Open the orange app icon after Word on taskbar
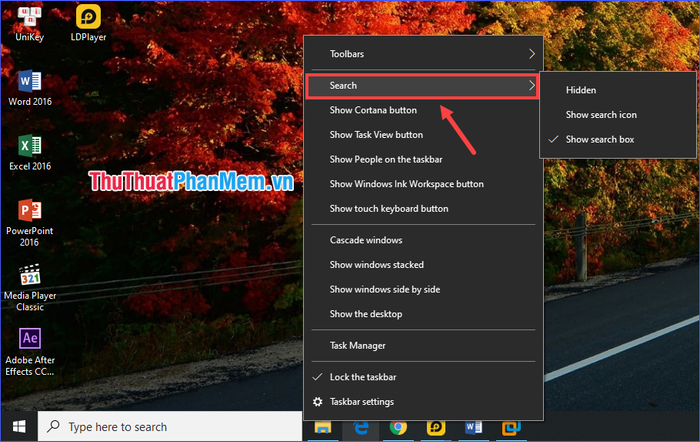 point(511,428)
